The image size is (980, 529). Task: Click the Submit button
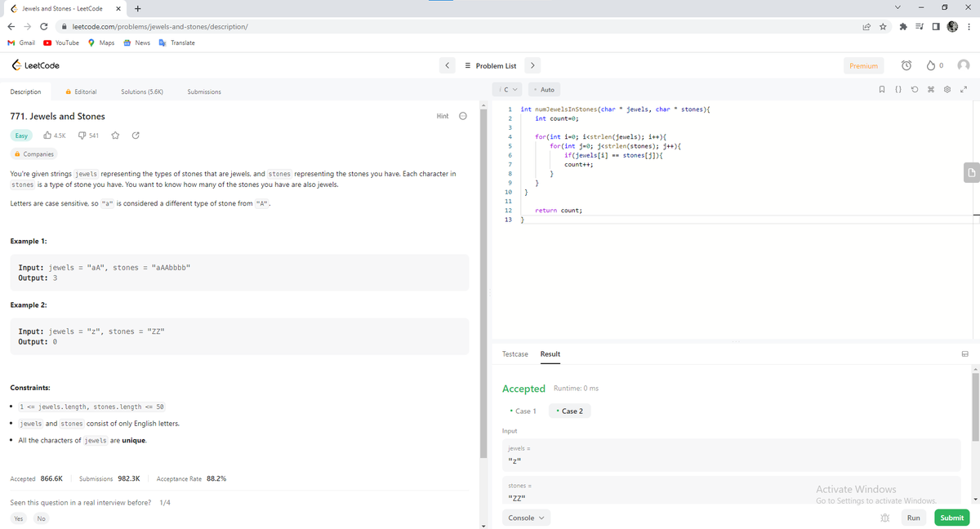(x=951, y=518)
